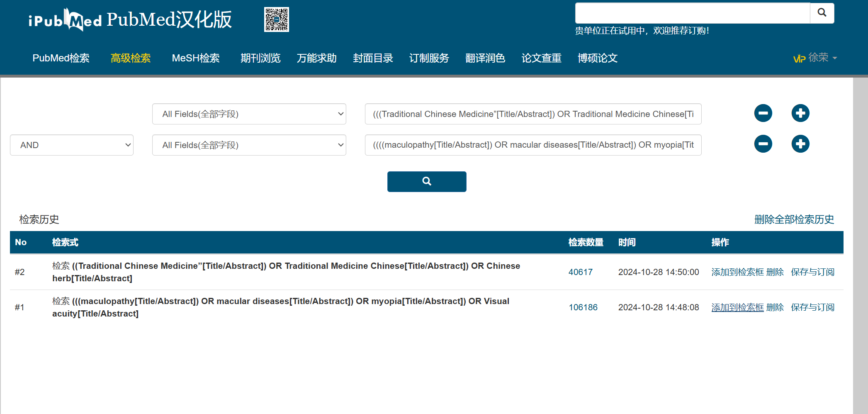868x414 pixels.
Task: Open 论文查重 menu item
Action: click(542, 58)
